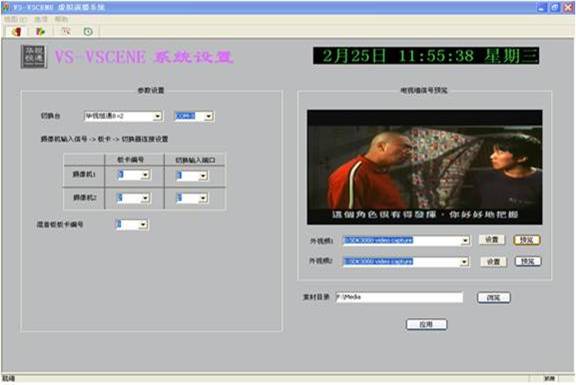Click the app icon in title bar

(6, 7)
